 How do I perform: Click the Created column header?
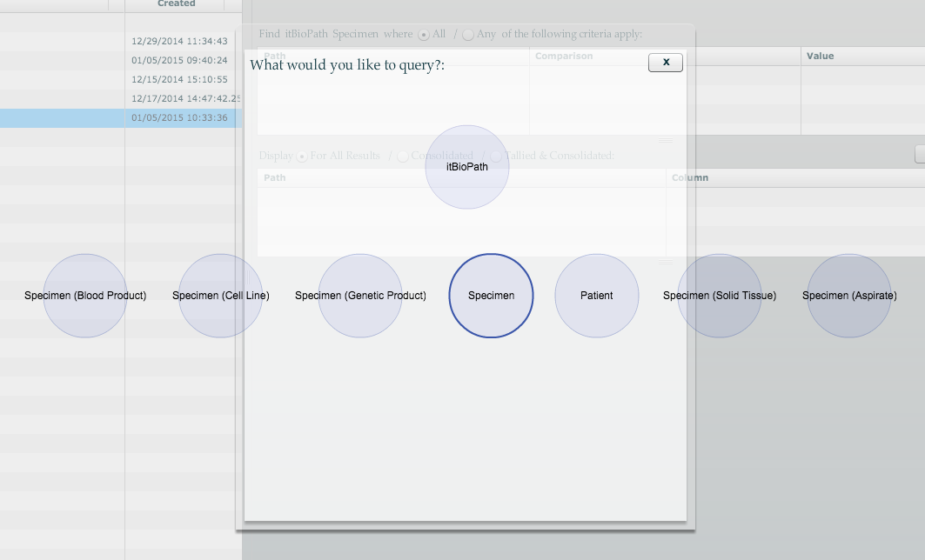[x=175, y=4]
